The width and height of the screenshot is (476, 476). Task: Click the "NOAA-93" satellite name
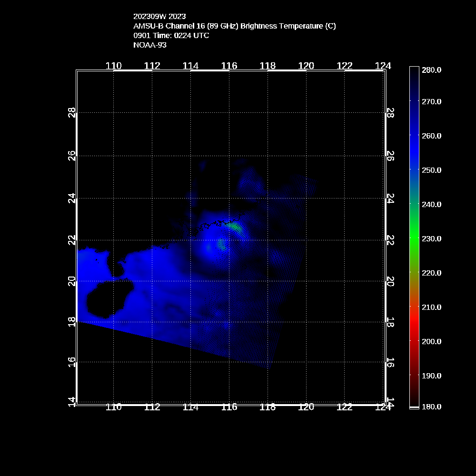tap(150, 45)
